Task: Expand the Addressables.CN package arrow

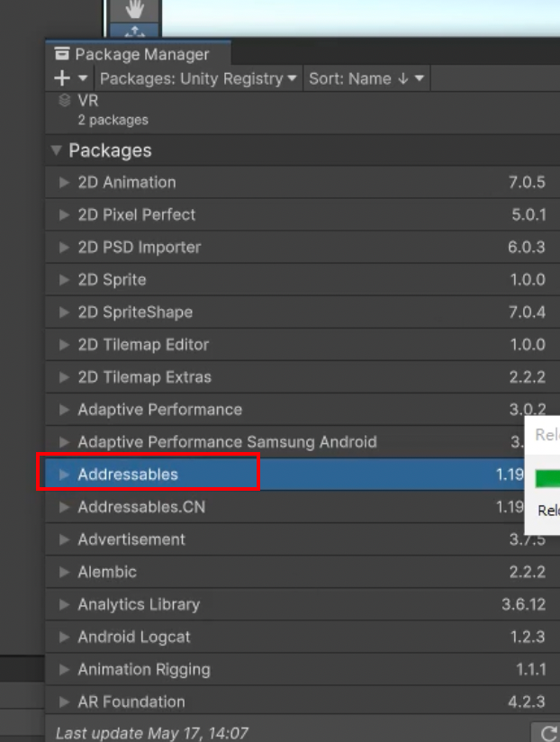Action: pos(64,507)
